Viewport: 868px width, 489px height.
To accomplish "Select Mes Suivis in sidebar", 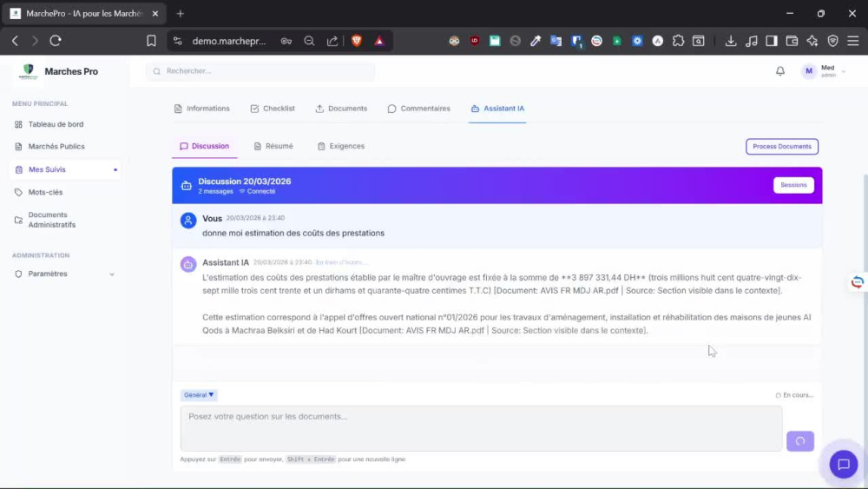I will 65,169.
